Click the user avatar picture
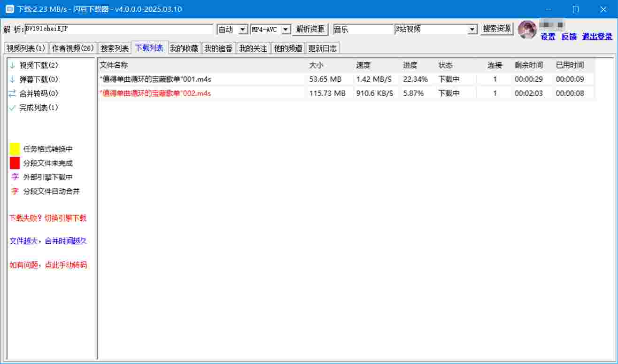618x364 pixels. [527, 29]
